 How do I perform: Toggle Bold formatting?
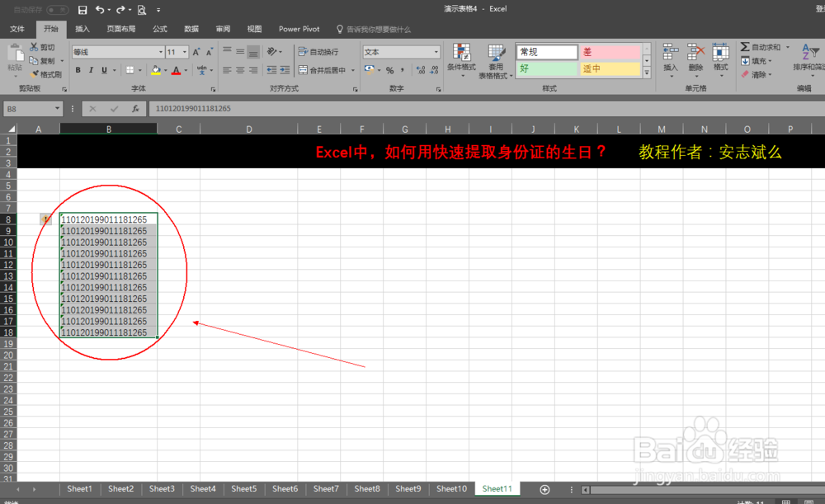click(78, 70)
